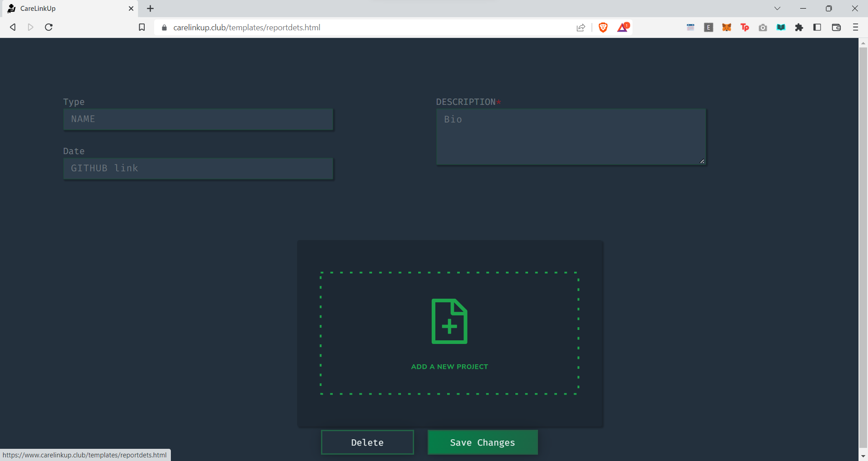The width and height of the screenshot is (868, 461).
Task: Toggle the browser side panel
Action: pos(817,27)
